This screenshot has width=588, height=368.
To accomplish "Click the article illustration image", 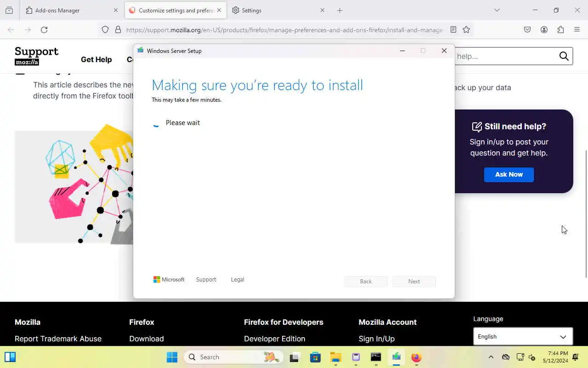I will [x=74, y=184].
